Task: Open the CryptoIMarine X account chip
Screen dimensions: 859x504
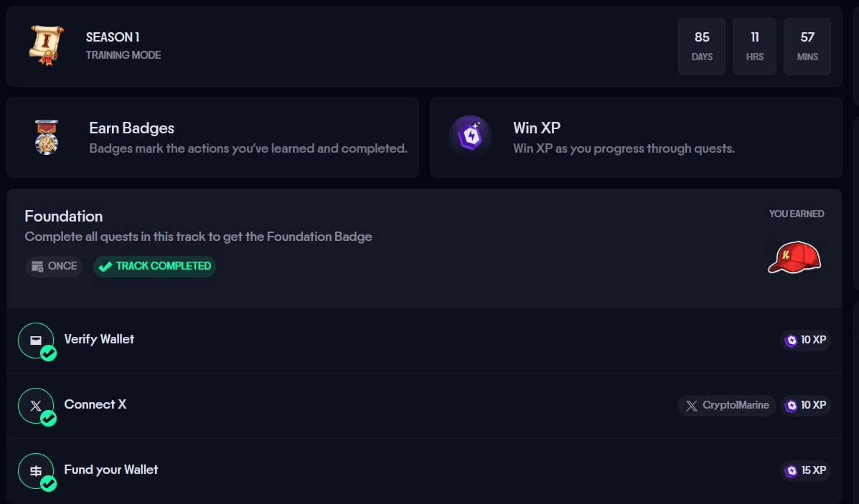Action: 726,406
